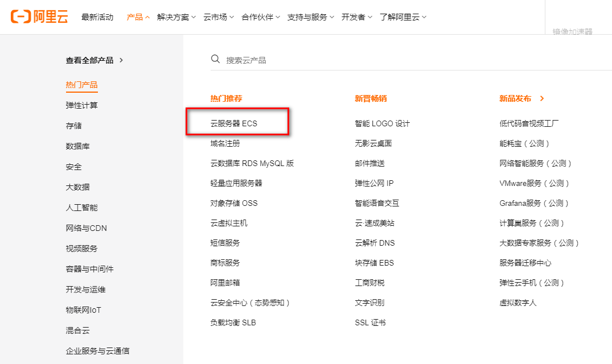Screen dimensions: 612x364
Task: Click the arrow next to 新品发布
Action: (x=542, y=98)
